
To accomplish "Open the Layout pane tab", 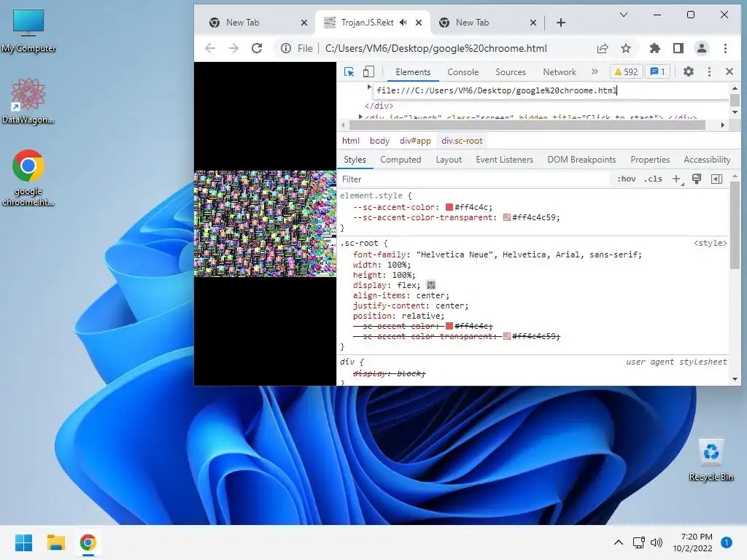I will click(449, 160).
